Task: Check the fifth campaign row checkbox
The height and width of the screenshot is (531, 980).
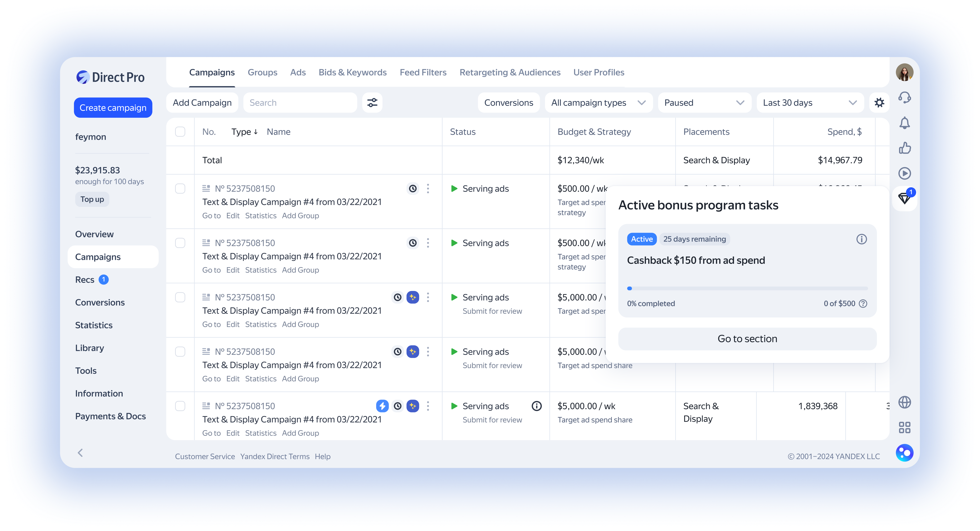Action: click(x=180, y=406)
